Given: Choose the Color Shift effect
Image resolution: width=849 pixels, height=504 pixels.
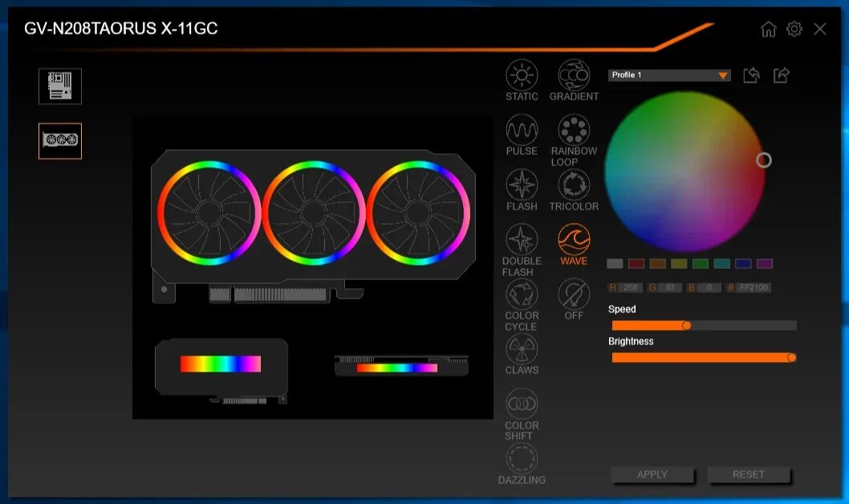Looking at the screenshot, I should [522, 404].
